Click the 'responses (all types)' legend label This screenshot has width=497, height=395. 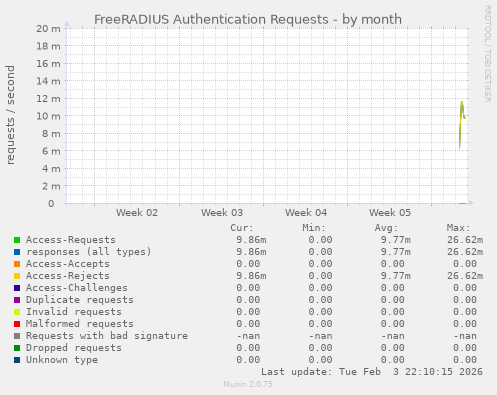(x=89, y=252)
